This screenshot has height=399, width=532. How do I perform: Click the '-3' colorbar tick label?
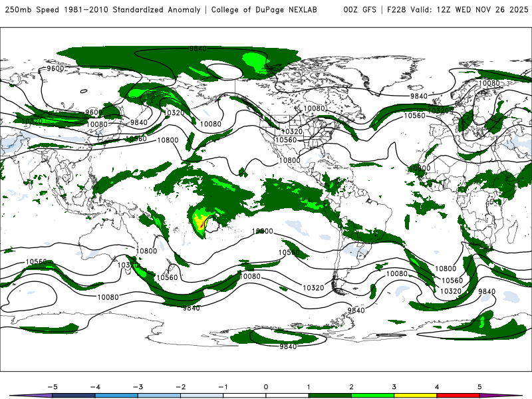point(138,387)
